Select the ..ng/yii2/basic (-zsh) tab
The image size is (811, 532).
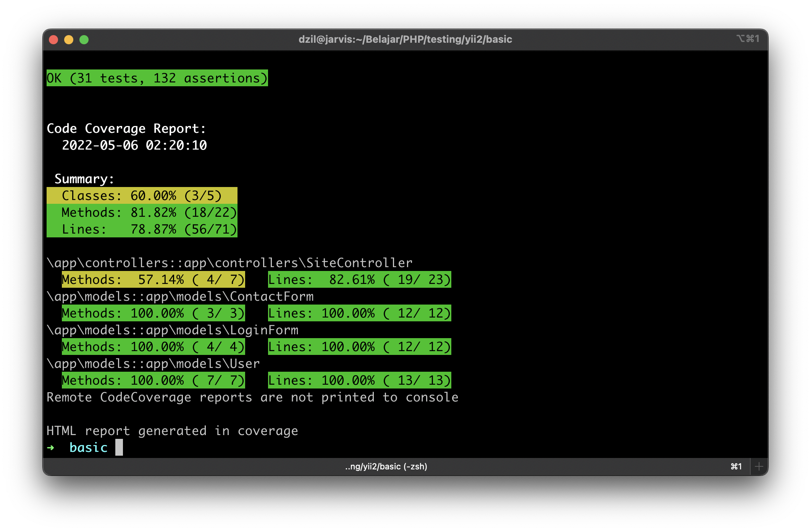[x=386, y=466]
